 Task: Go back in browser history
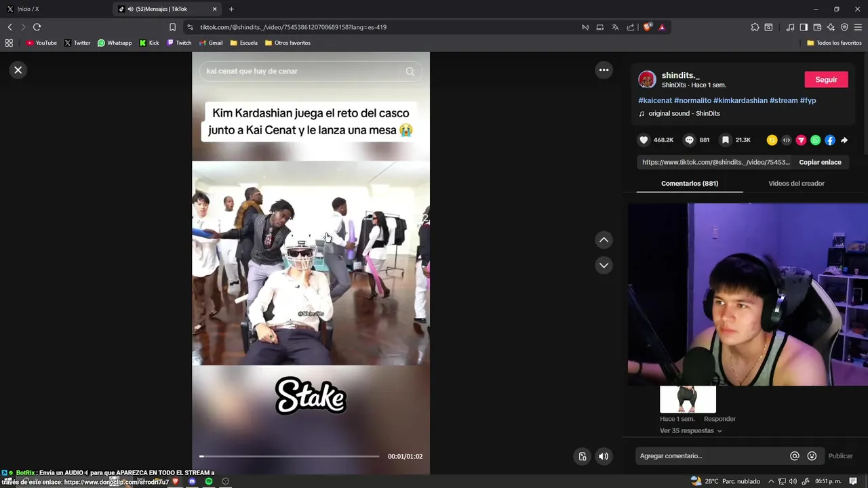[x=9, y=27]
